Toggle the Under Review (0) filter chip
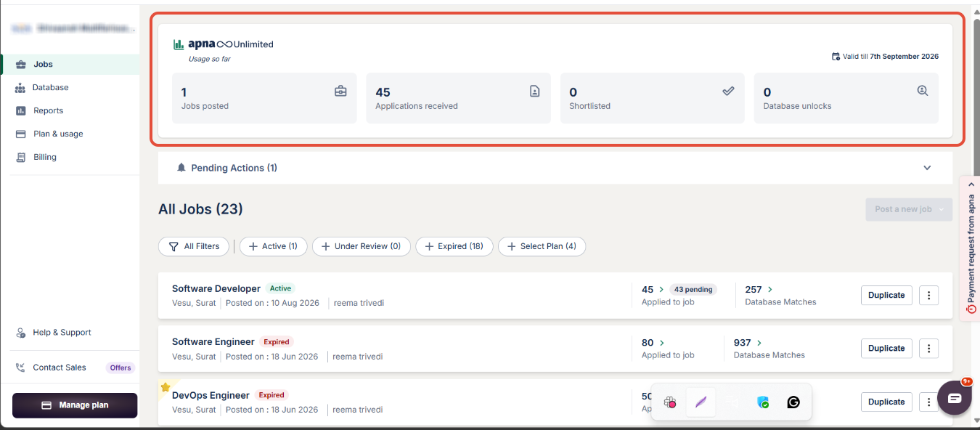Screen dimensions: 980x430 (x=362, y=246)
